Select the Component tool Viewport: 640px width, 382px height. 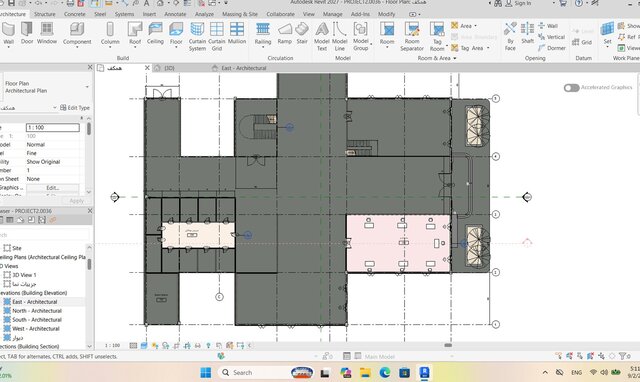point(77,33)
